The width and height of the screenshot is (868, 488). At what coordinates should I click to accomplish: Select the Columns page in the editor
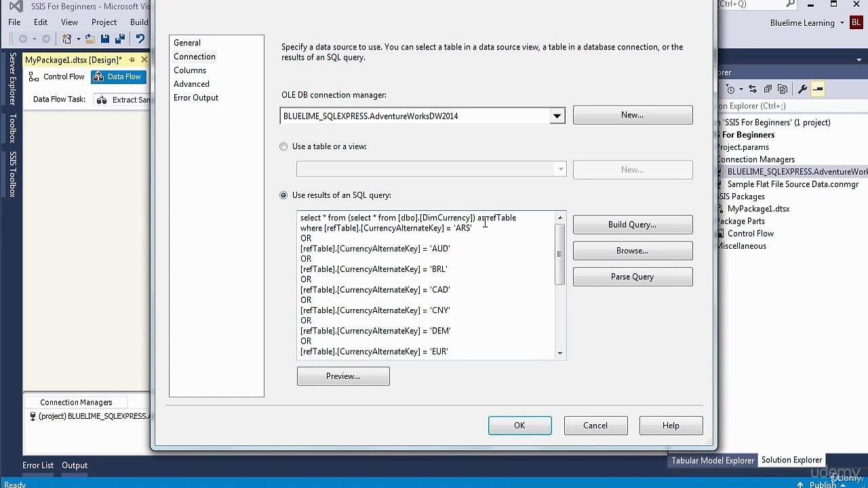(190, 70)
